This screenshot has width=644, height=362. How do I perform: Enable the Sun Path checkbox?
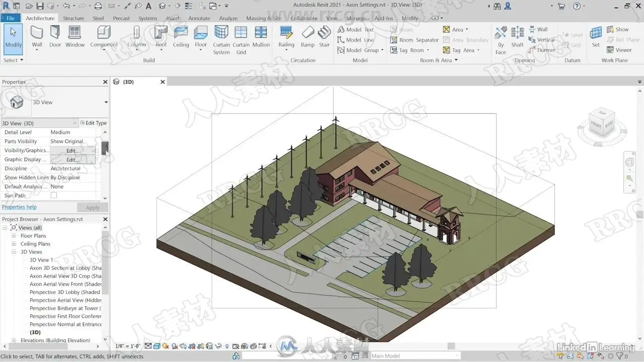pyautogui.click(x=54, y=196)
